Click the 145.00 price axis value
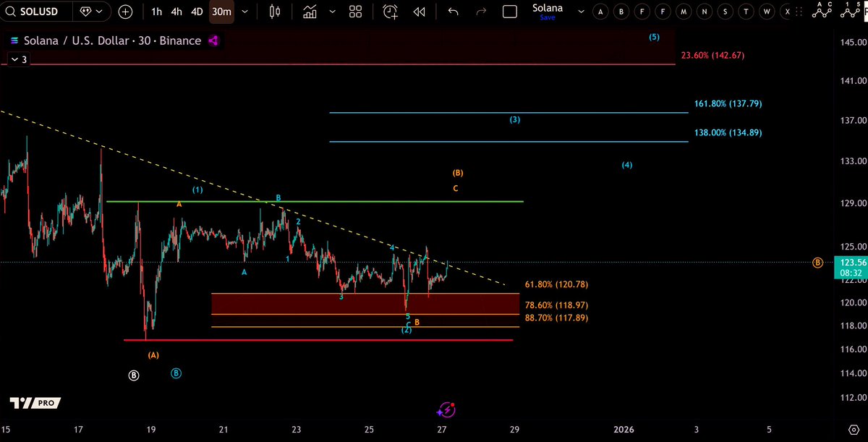This screenshot has height=442, width=868. 854,42
